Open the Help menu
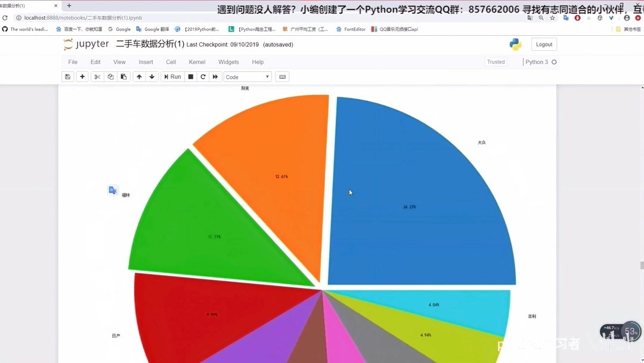Image resolution: width=644 pixels, height=363 pixels. click(257, 61)
